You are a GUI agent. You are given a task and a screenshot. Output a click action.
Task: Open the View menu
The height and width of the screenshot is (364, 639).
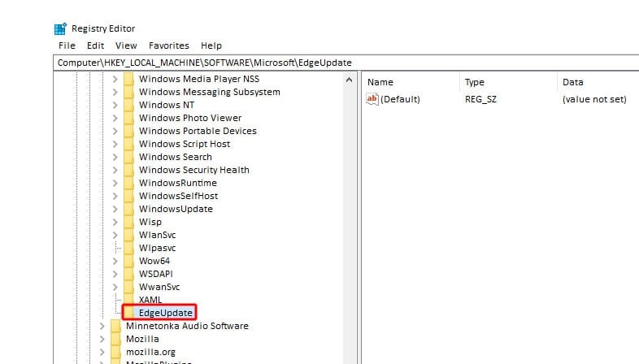coord(126,45)
